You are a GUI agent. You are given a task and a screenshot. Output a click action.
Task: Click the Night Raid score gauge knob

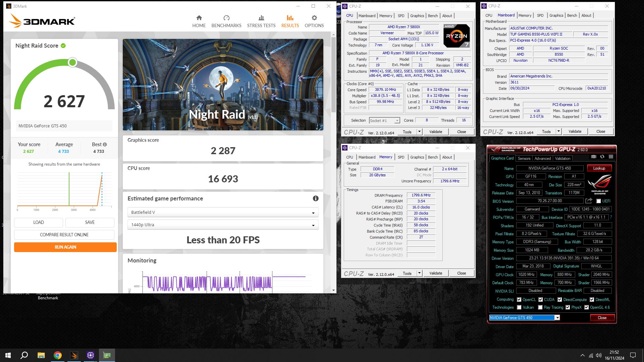coord(72,62)
